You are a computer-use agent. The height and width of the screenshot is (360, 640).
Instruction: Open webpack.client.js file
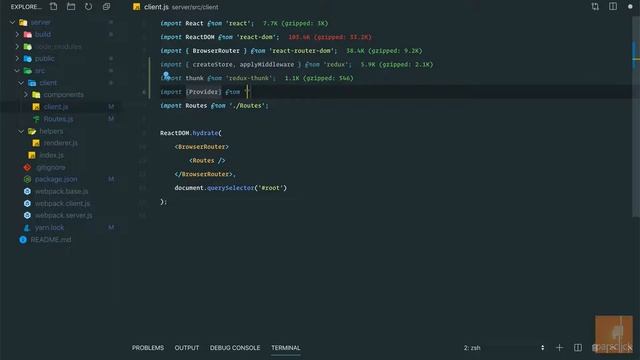[x=62, y=203]
